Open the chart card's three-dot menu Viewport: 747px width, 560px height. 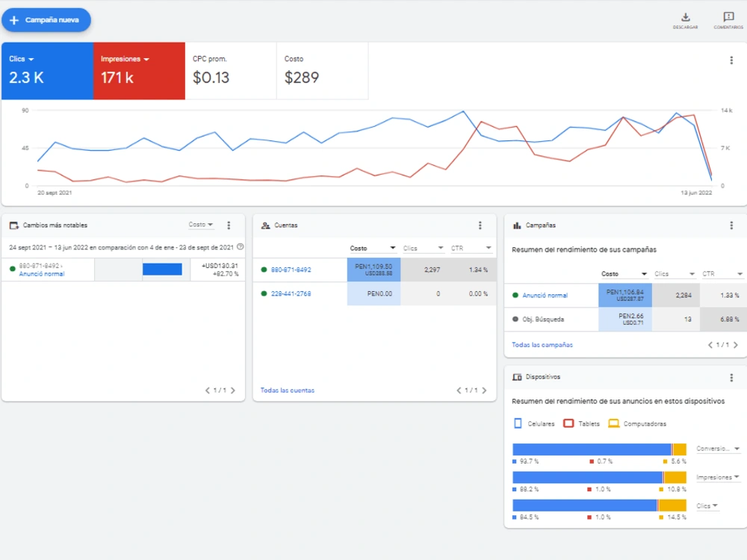pos(731,60)
